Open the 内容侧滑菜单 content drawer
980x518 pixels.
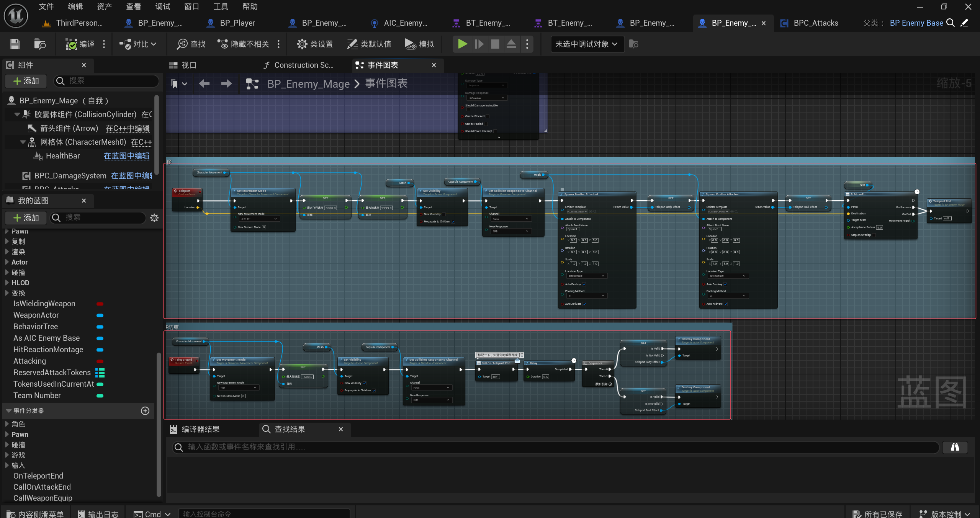pyautogui.click(x=35, y=513)
